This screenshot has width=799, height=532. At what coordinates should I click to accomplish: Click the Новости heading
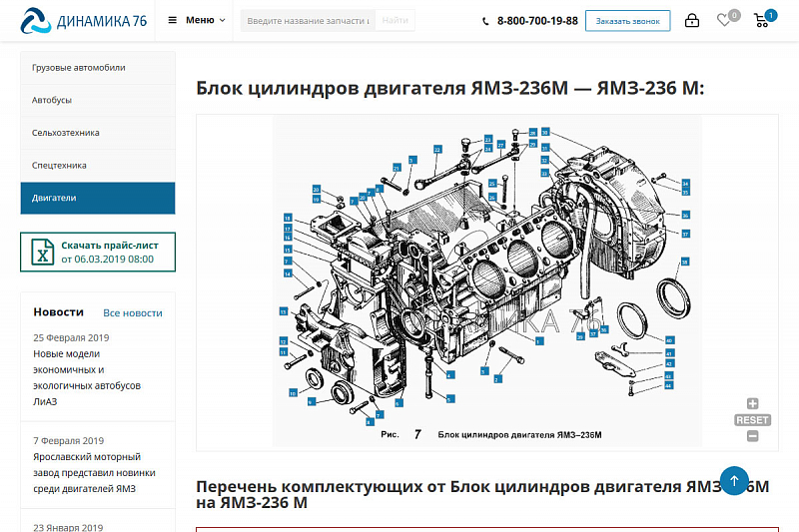click(59, 312)
